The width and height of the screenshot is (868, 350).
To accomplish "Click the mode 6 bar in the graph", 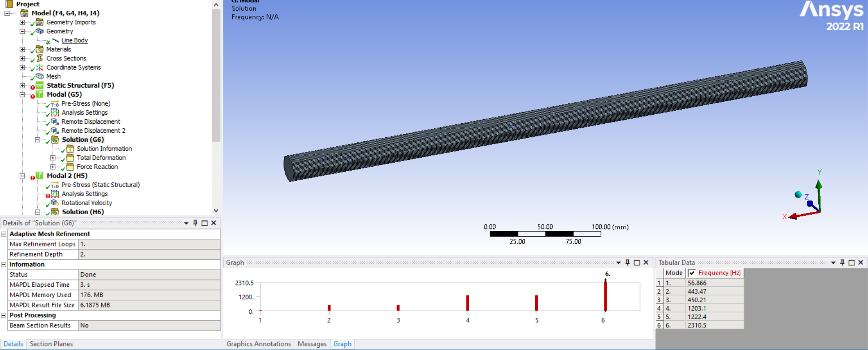I will click(605, 295).
